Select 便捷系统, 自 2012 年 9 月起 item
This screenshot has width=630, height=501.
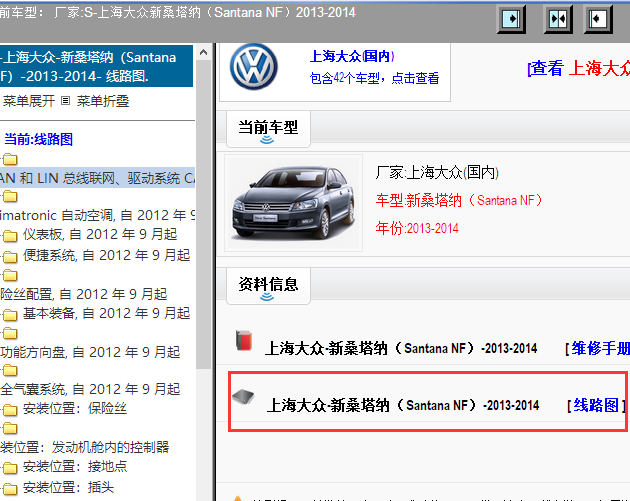[x=106, y=255]
